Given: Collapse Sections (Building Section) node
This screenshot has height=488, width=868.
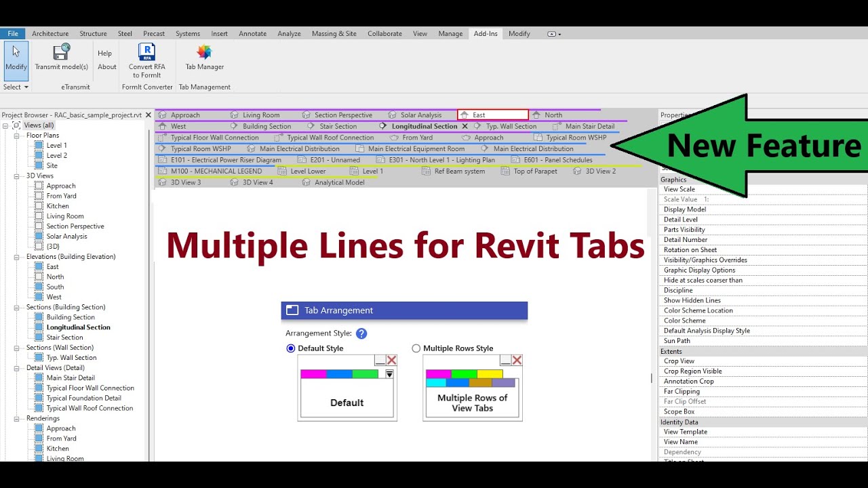Looking at the screenshot, I should (16, 307).
